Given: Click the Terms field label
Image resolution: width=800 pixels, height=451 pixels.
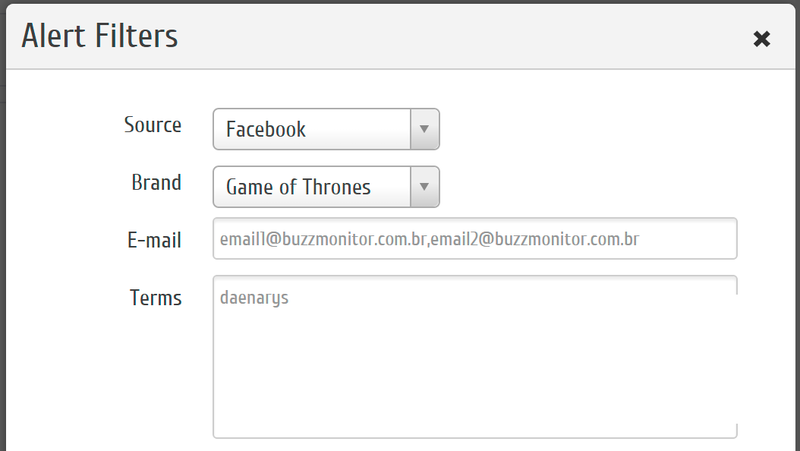Looking at the screenshot, I should coord(155,298).
